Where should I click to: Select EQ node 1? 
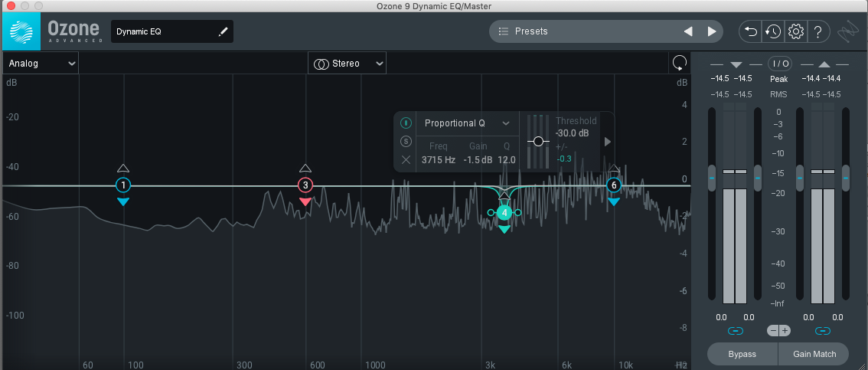(x=123, y=185)
